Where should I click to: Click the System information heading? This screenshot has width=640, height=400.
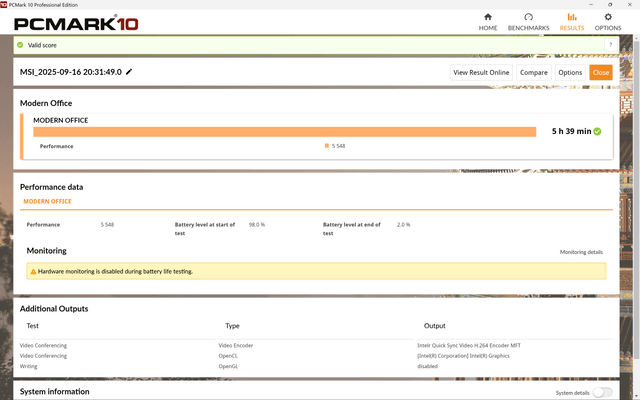coord(55,391)
